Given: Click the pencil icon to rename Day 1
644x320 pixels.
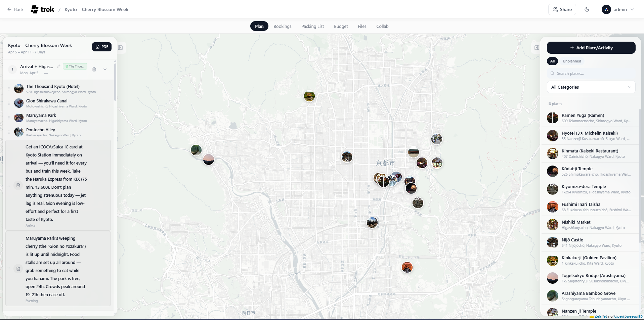Looking at the screenshot, I should pos(59,66).
